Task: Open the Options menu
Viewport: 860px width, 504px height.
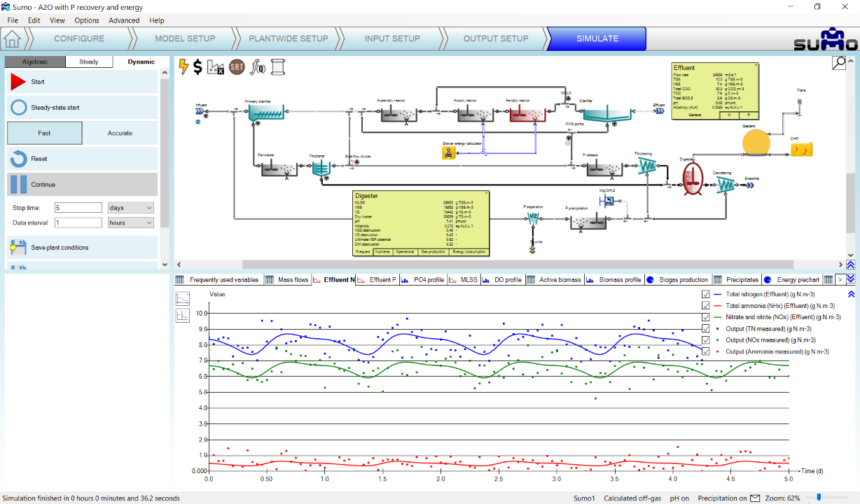Action: coord(87,20)
